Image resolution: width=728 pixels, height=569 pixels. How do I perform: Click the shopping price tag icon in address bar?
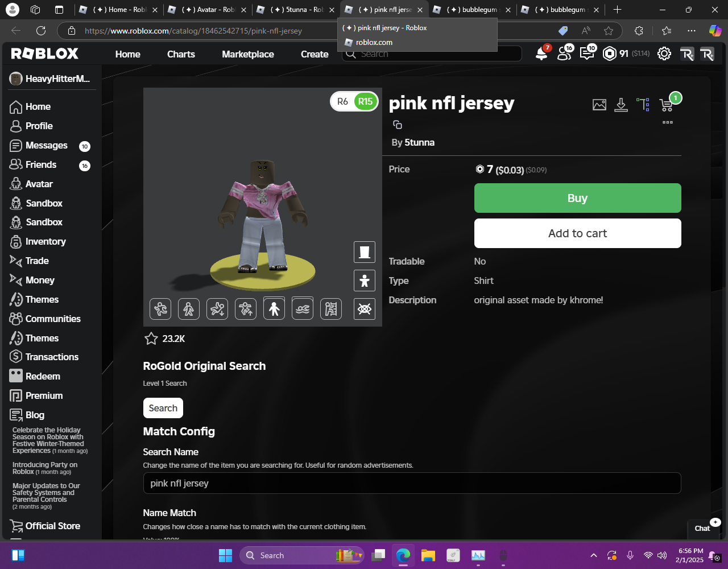(x=563, y=31)
